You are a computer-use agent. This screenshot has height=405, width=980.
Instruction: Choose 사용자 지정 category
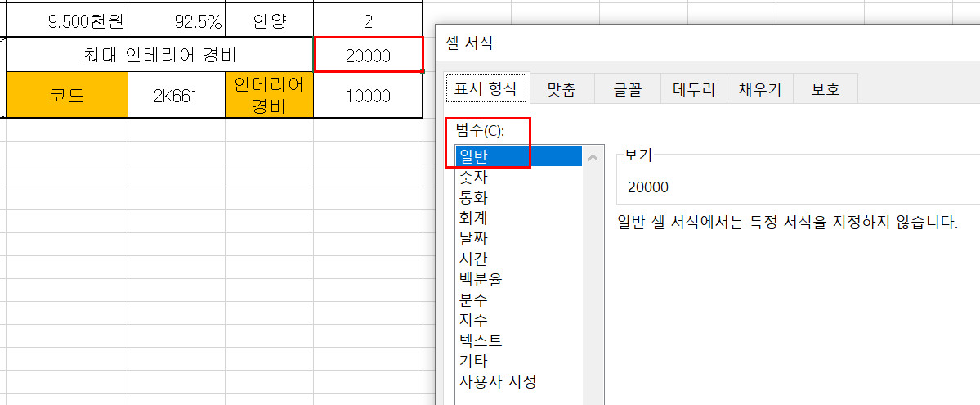(519, 381)
